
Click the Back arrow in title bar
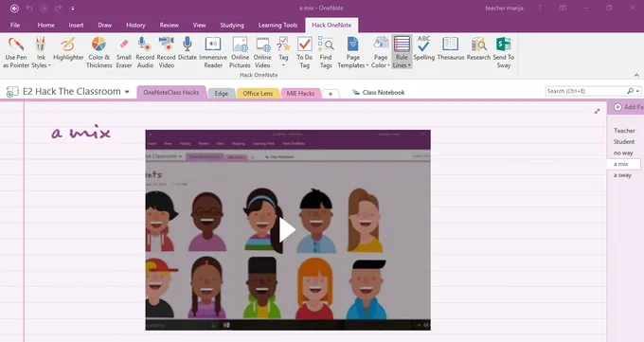[14, 9]
